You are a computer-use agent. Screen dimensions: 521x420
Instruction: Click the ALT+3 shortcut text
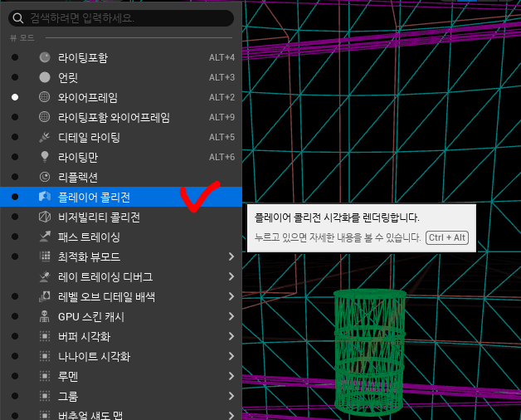click(222, 77)
